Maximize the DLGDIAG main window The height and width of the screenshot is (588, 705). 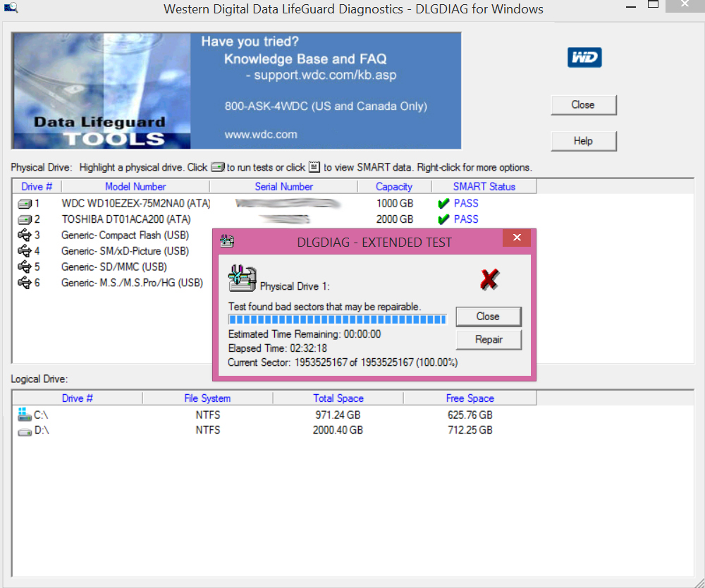[x=653, y=5]
